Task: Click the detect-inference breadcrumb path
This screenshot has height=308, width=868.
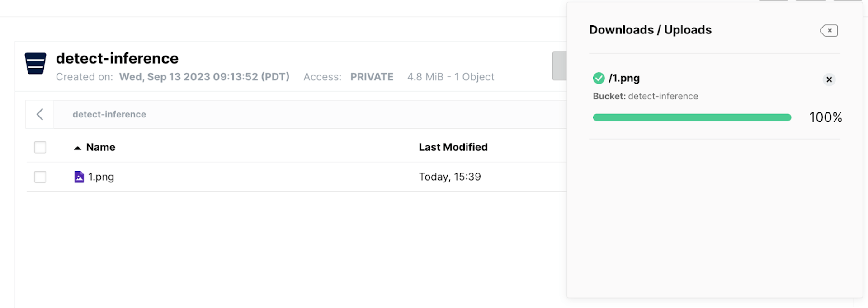Action: click(x=109, y=114)
